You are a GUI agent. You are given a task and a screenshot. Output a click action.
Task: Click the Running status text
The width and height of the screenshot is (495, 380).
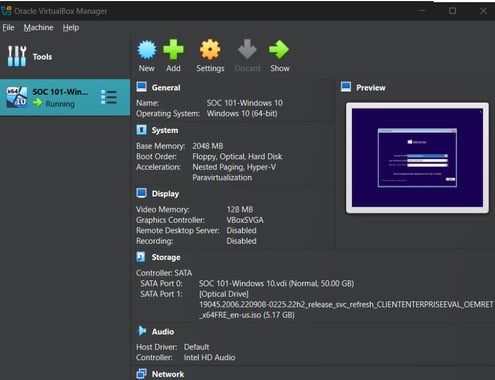point(60,104)
